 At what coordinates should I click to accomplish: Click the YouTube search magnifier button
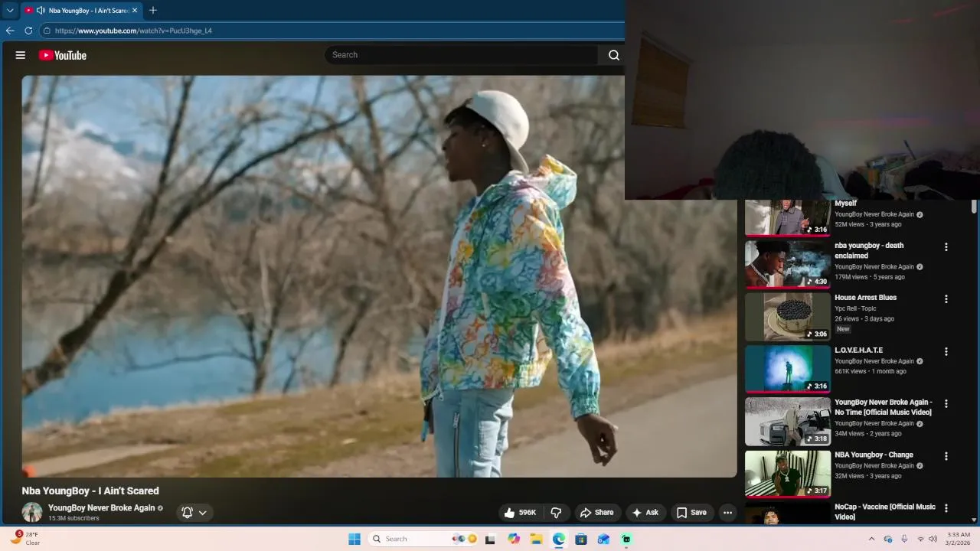613,55
